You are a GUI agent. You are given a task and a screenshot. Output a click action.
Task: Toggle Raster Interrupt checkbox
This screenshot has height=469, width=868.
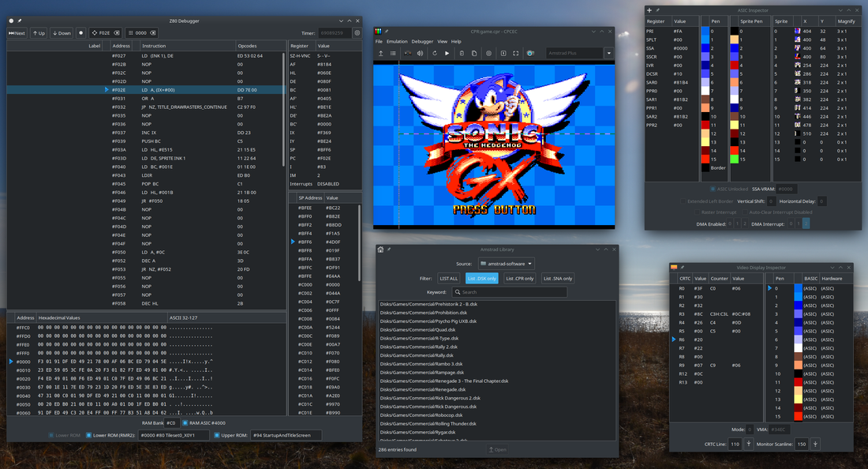697,212
